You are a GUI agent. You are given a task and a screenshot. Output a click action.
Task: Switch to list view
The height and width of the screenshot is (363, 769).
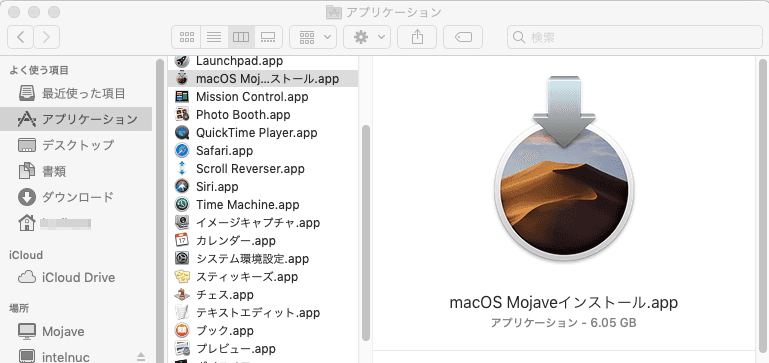[214, 37]
